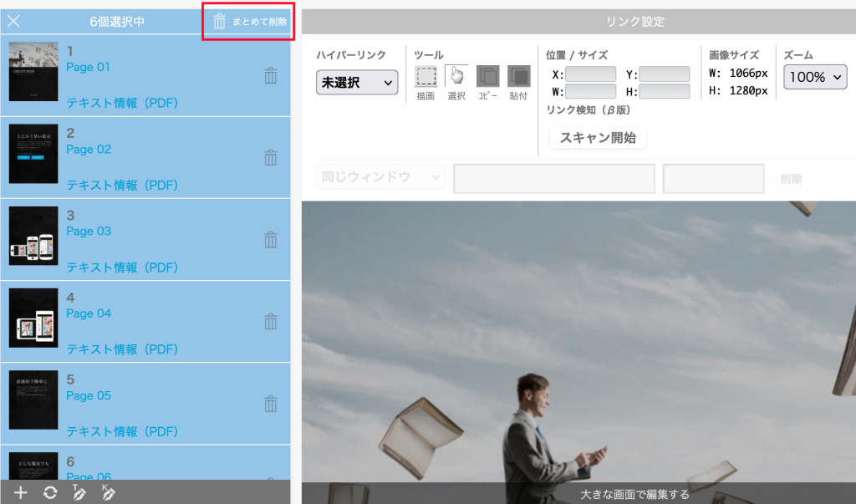Click the trash icon for Page 05
The height and width of the screenshot is (504, 856).
point(271,405)
